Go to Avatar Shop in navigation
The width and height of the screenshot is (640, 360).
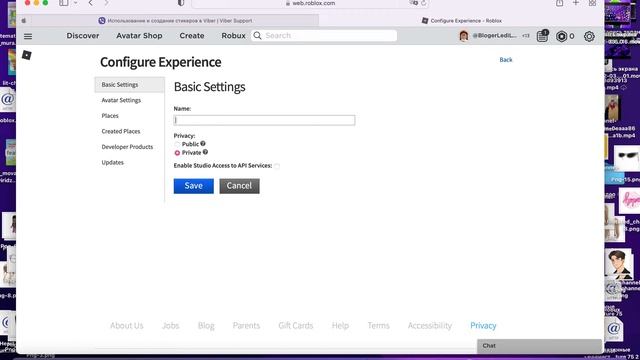[139, 36]
